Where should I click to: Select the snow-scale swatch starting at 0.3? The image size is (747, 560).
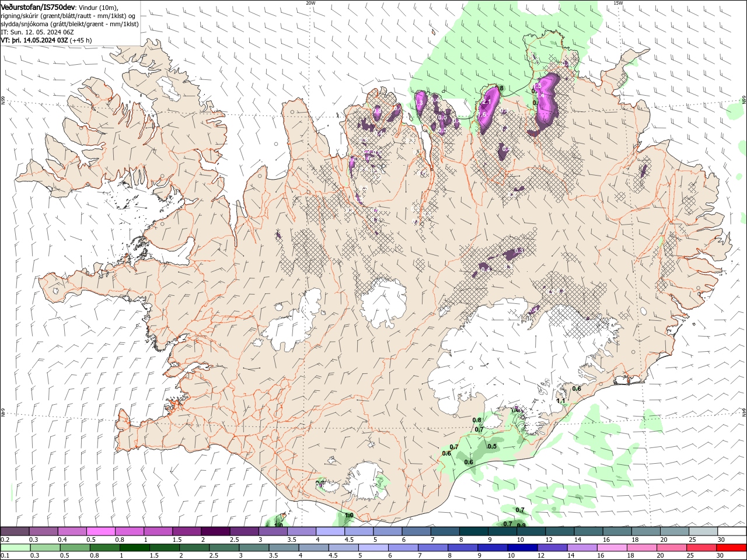(43, 531)
